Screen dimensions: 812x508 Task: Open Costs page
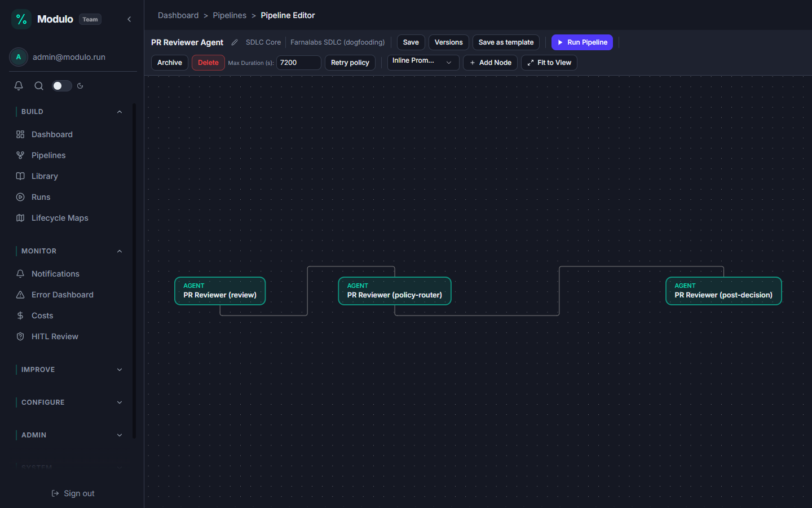(70, 316)
